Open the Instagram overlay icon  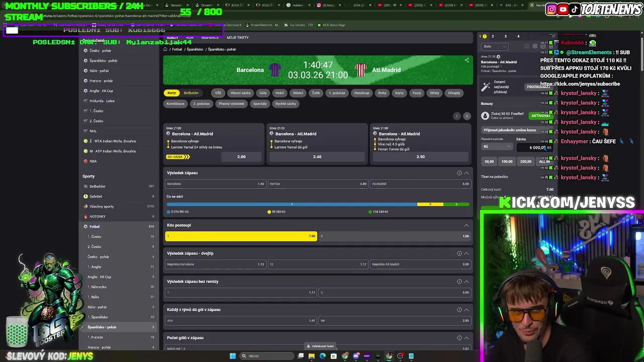[x=551, y=9]
